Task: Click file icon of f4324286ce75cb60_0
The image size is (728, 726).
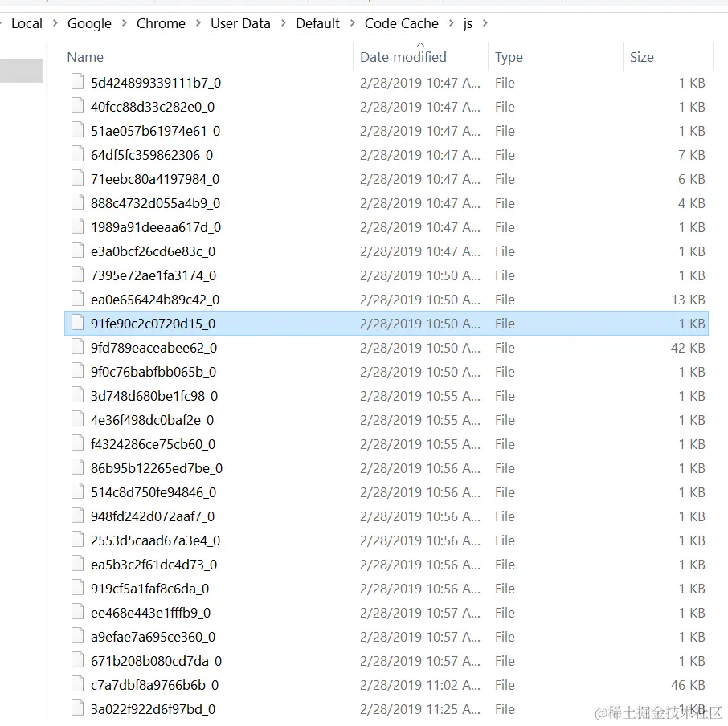Action: click(x=77, y=443)
